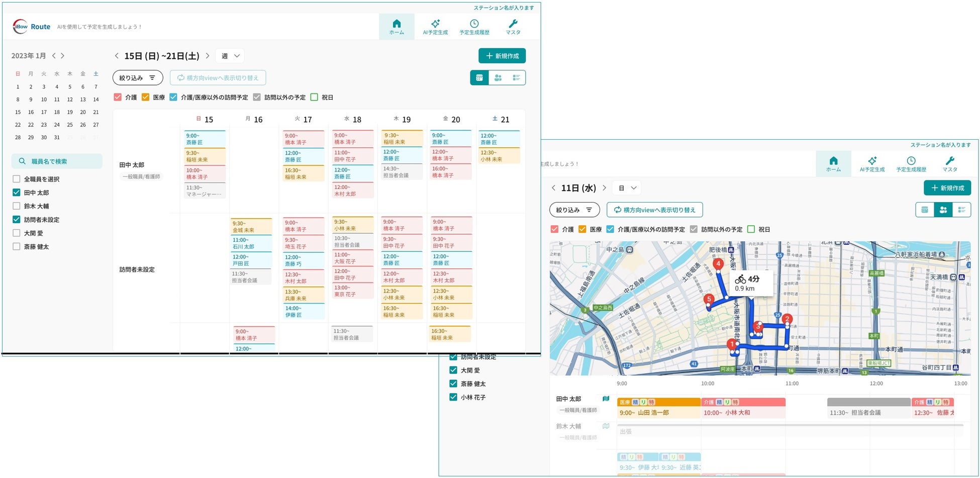Viewport: 980px width, 478px height.
Task: Open Sunday 15 9:00 斎藤 匠 appointment
Action: click(x=205, y=139)
